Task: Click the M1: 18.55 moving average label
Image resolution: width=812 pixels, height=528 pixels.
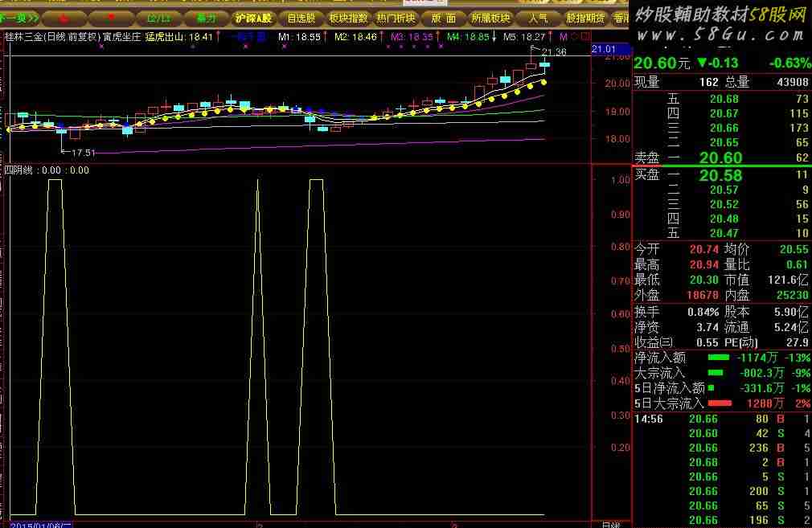Action: [x=299, y=37]
